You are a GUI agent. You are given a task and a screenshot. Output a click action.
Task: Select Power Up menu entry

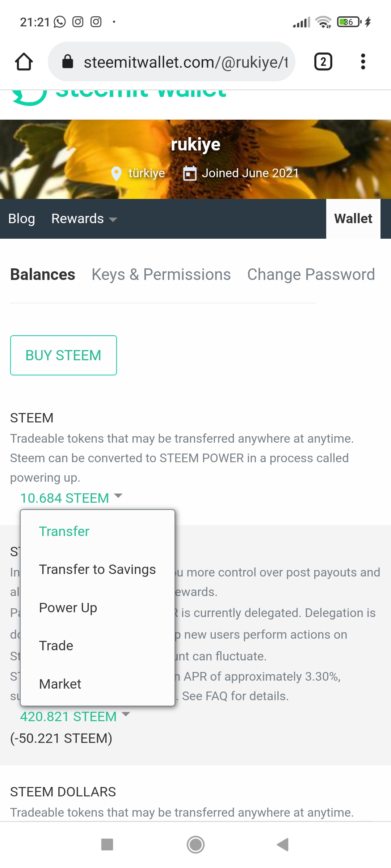(x=68, y=608)
